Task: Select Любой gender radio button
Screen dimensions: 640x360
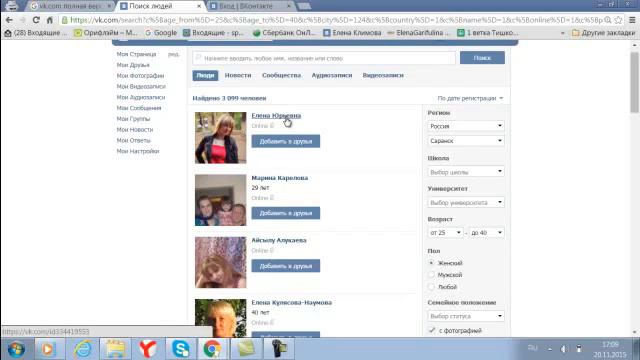Action: coord(431,287)
